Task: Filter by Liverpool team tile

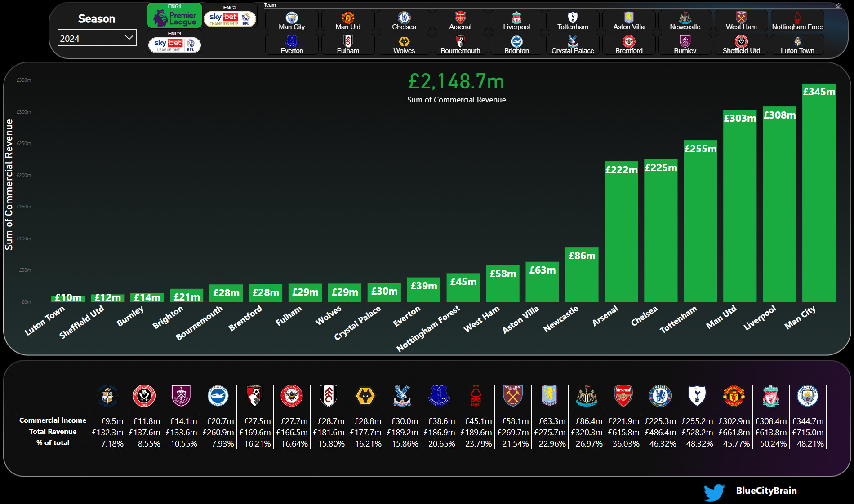Action: coord(516,21)
